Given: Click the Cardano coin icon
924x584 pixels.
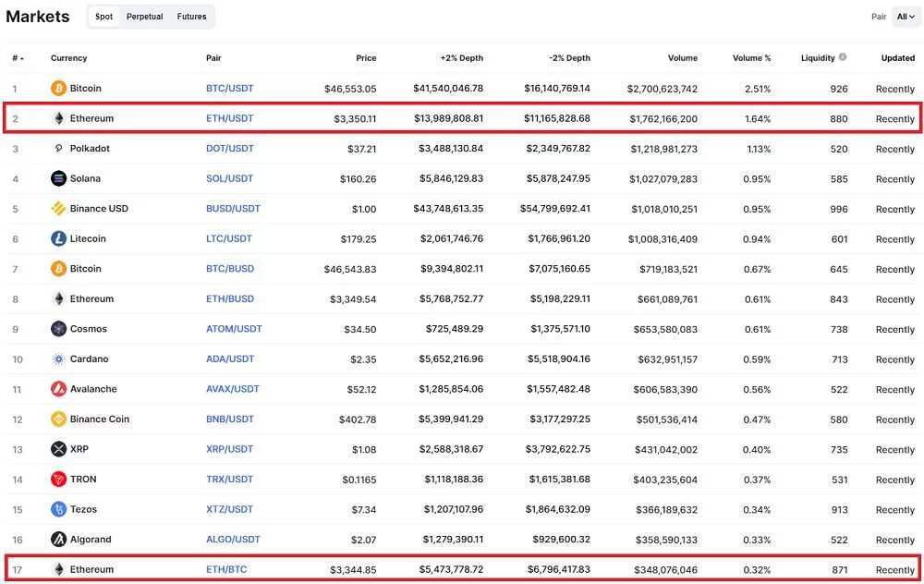Looking at the screenshot, I should 59,359.
